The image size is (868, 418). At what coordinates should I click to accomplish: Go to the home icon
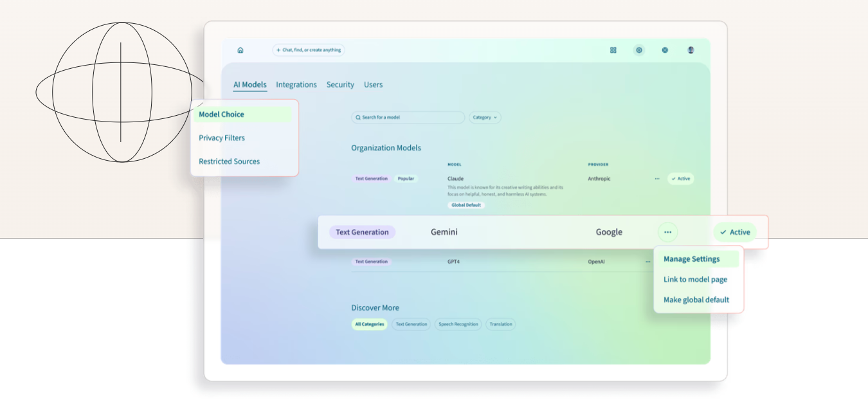(x=240, y=50)
